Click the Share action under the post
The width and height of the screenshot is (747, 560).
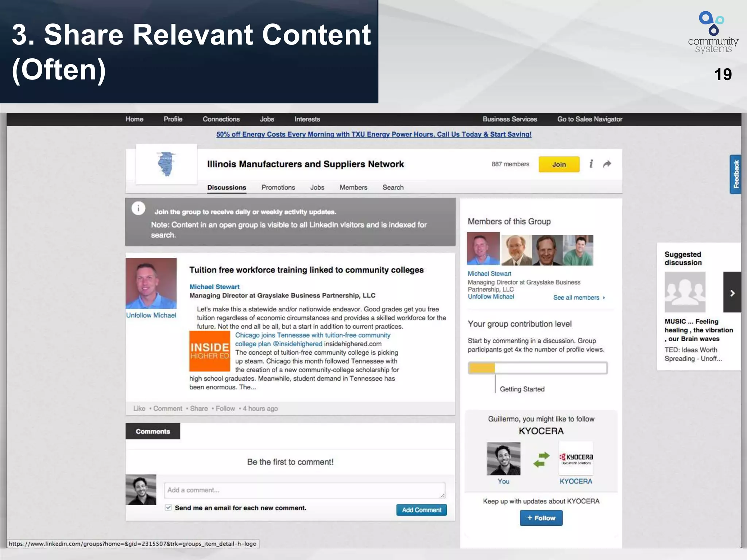[199, 409]
